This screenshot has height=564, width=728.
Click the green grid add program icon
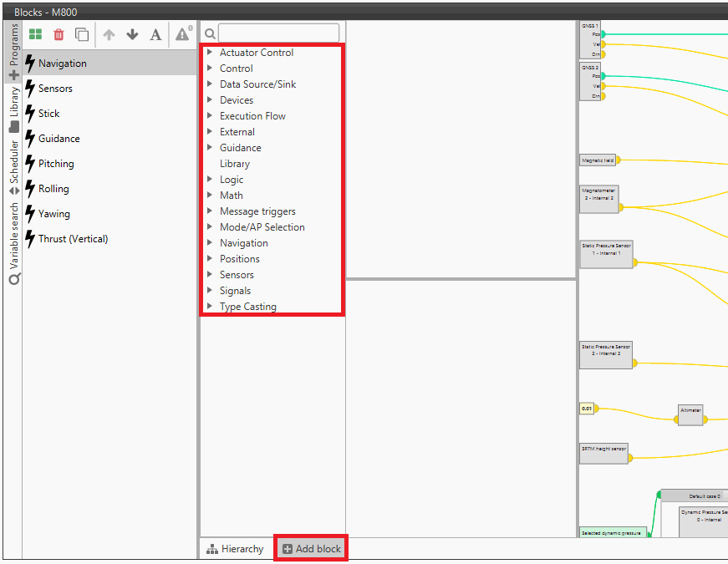coord(35,34)
